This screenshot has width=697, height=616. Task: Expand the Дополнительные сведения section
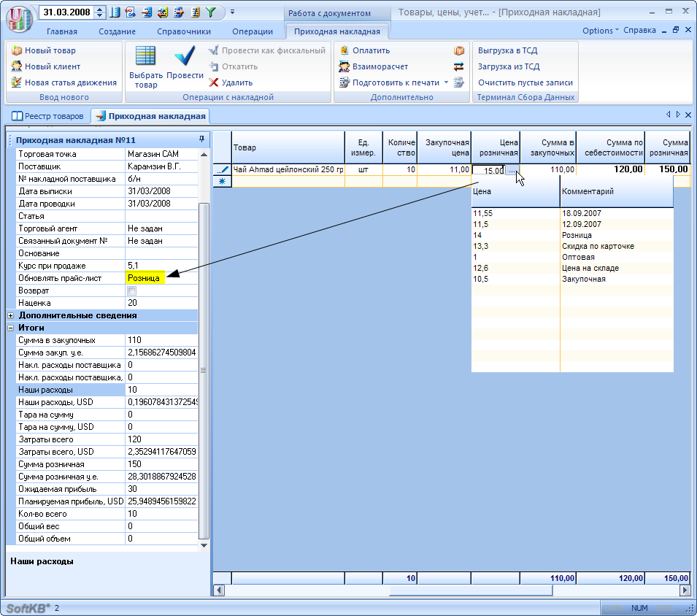[11, 315]
